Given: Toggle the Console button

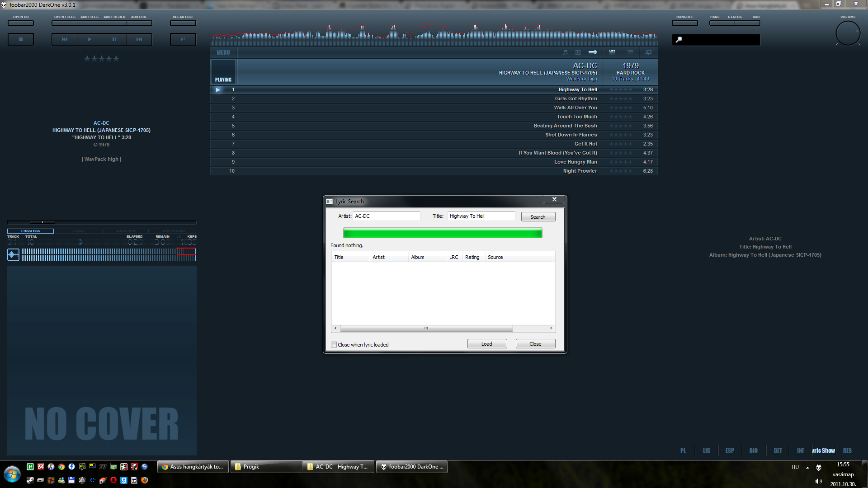Looking at the screenshot, I should [x=685, y=23].
